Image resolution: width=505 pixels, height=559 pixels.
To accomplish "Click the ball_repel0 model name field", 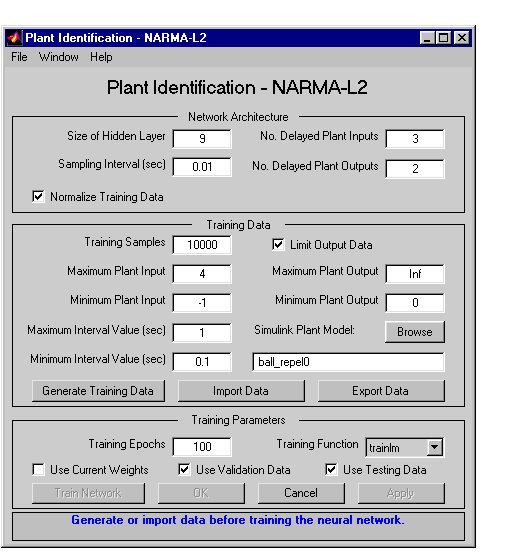I will [348, 362].
